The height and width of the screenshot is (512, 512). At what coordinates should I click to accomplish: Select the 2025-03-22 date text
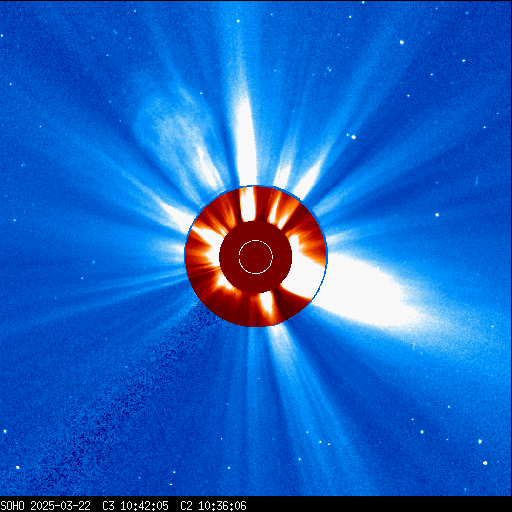60,506
